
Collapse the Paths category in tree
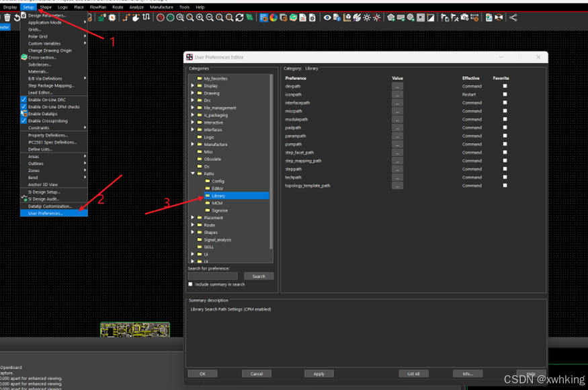(x=193, y=173)
